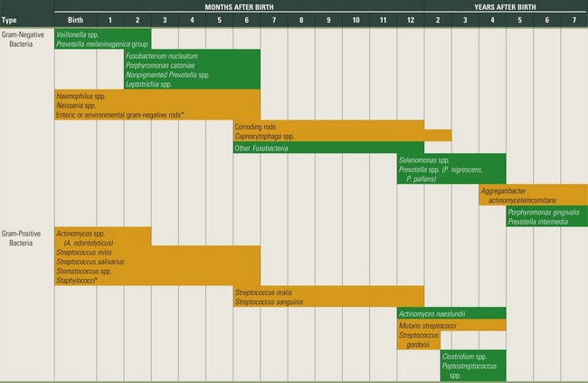
Task: Select the 'Prevotella intermedia' entry
Action: pyautogui.click(x=537, y=222)
